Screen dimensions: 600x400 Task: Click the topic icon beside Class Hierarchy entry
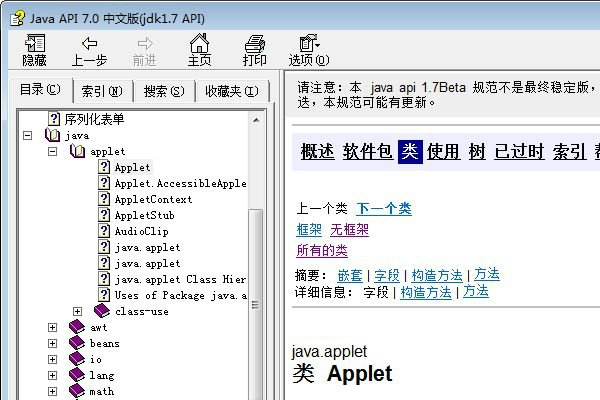click(104, 279)
